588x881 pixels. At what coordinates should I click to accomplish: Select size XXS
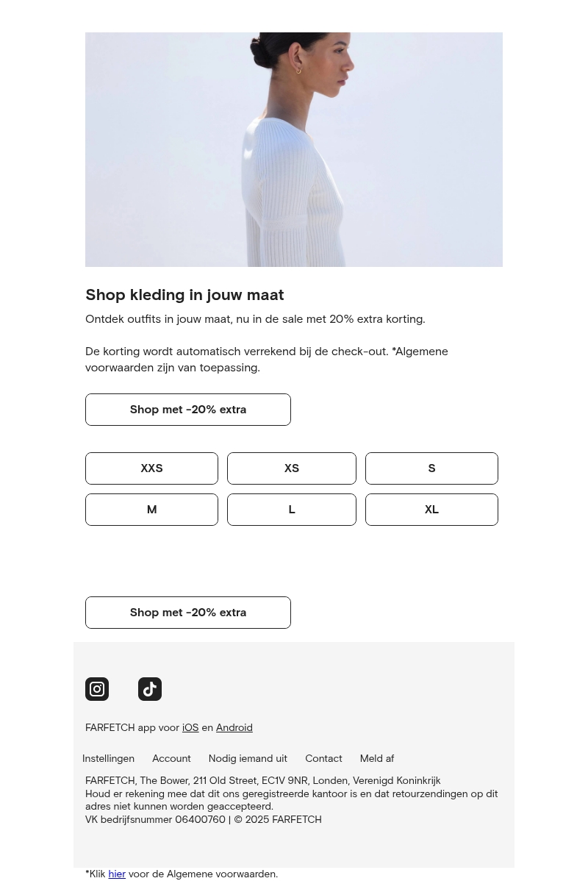[x=151, y=468]
